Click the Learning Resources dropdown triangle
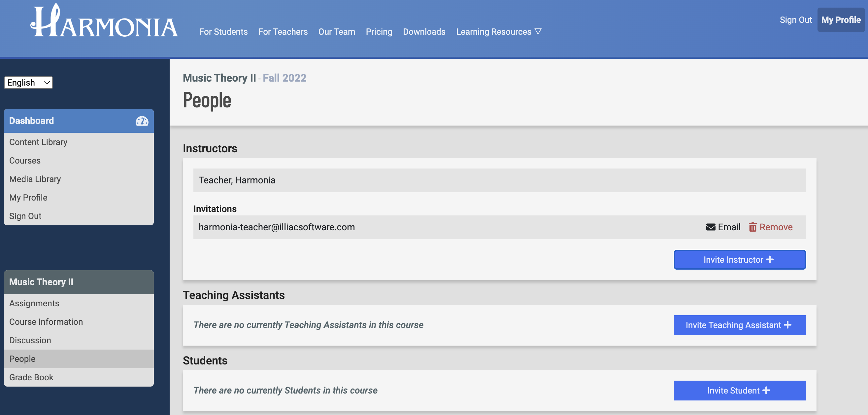868x415 pixels. 538,31
